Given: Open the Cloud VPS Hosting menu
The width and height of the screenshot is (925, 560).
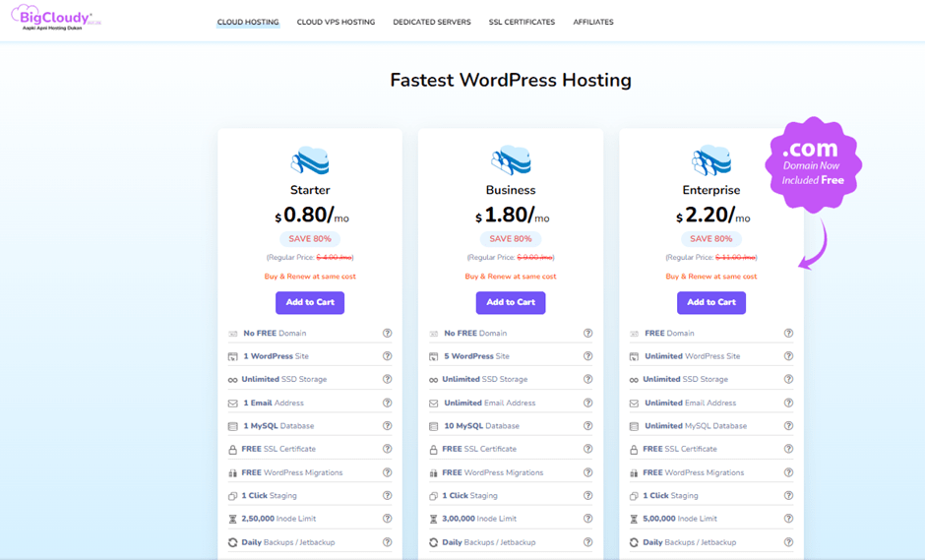Looking at the screenshot, I should [x=336, y=22].
